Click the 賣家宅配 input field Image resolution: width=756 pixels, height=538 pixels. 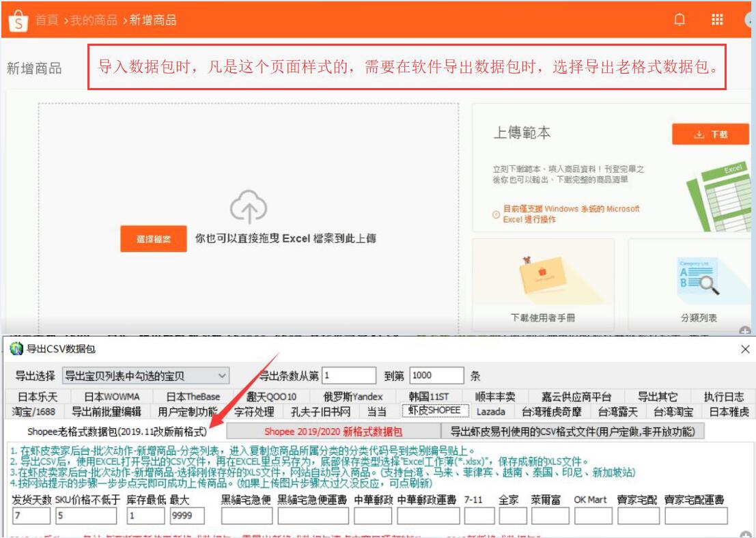pos(639,516)
